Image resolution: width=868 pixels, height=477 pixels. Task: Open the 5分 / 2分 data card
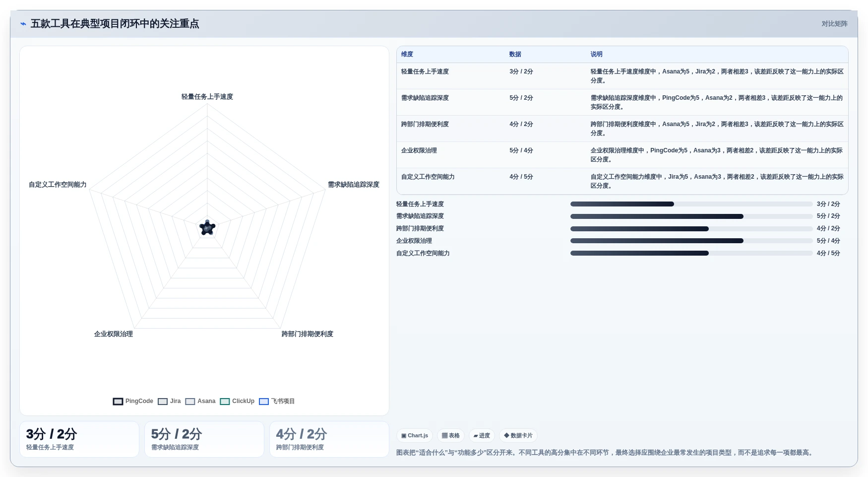tap(204, 439)
